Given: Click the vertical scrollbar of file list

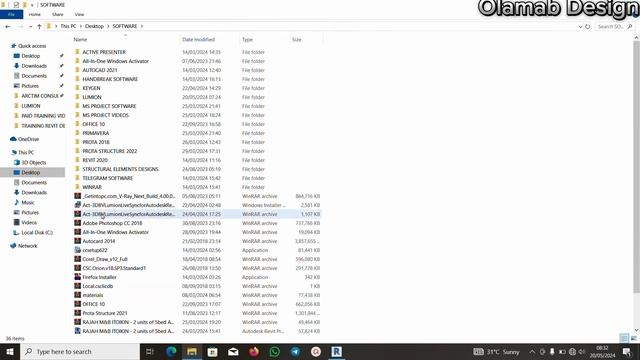Looking at the screenshot, I should 636,167.
